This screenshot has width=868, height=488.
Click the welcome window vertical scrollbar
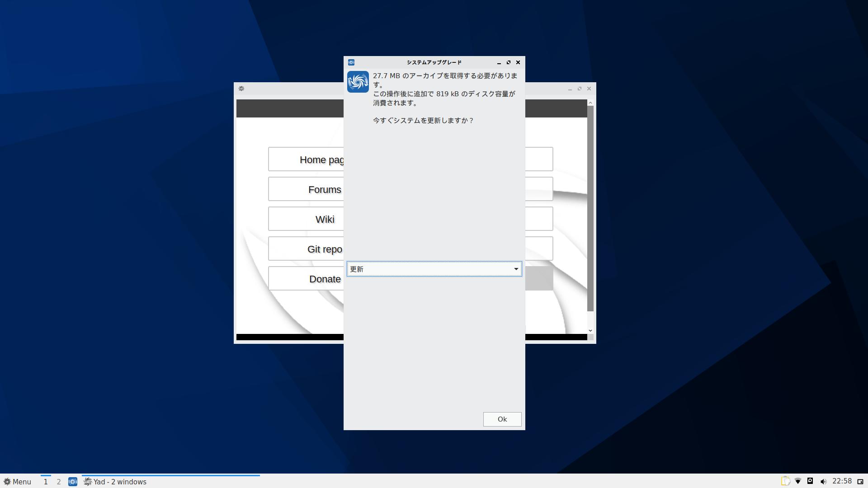590,208
